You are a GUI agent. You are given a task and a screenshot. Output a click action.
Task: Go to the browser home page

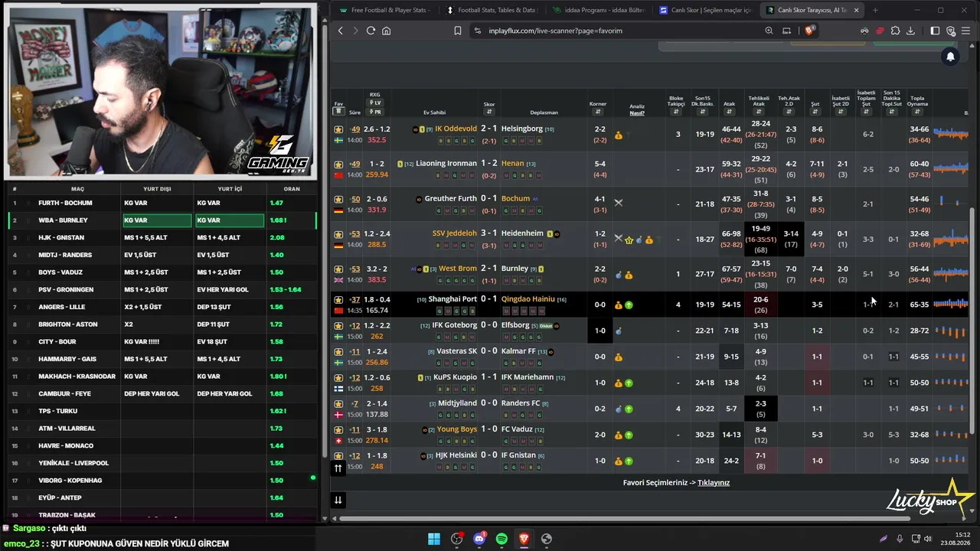387,31
